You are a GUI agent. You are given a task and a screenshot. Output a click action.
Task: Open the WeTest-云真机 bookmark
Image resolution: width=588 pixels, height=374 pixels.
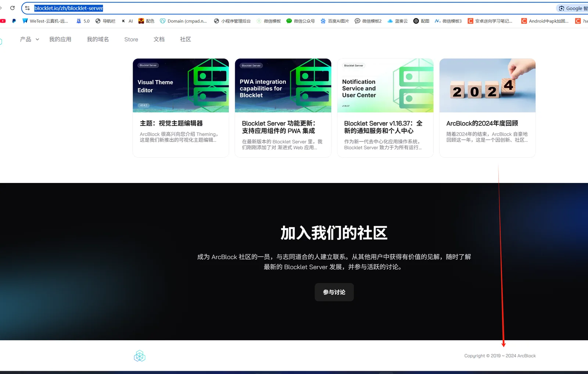pos(45,21)
